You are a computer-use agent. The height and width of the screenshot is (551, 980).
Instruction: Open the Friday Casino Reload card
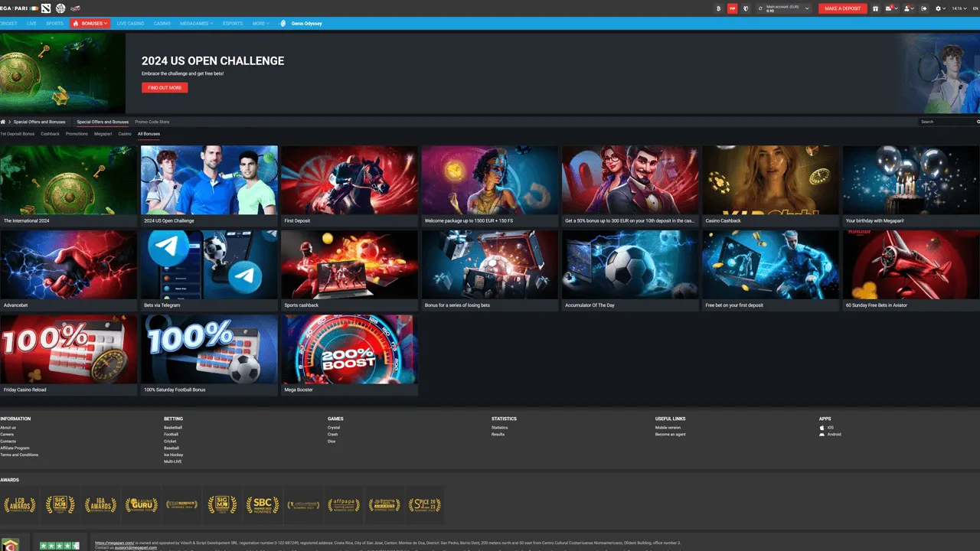[x=68, y=355]
